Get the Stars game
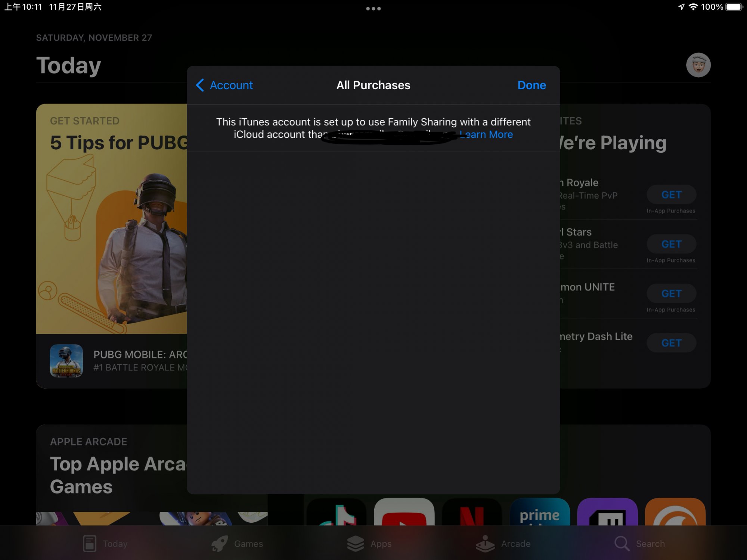The image size is (747, 560). pyautogui.click(x=671, y=244)
